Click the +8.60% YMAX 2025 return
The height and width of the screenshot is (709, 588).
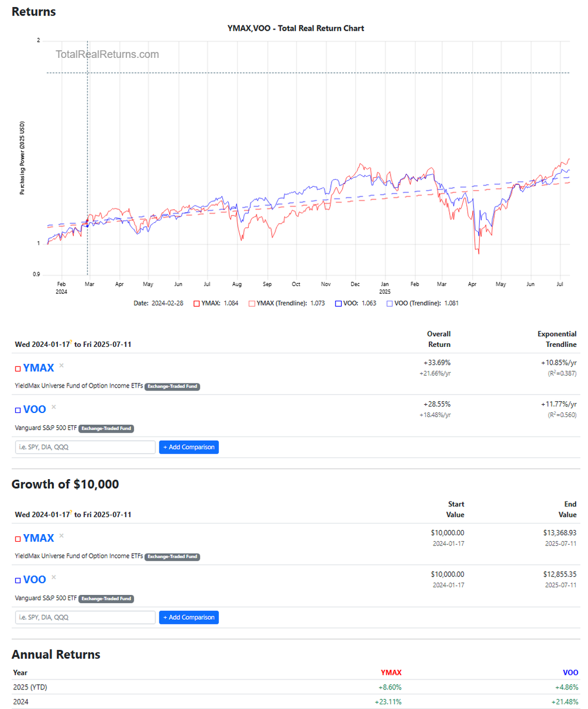390,687
